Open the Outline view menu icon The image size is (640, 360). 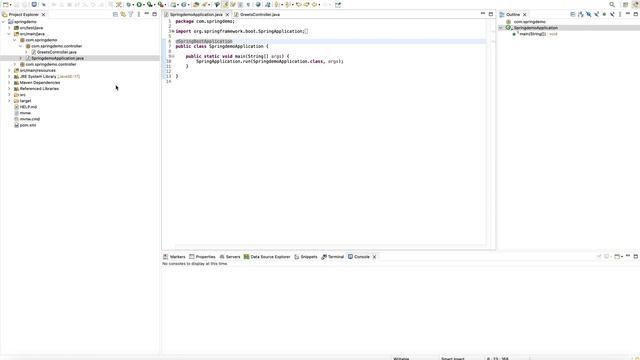tap(620, 14)
